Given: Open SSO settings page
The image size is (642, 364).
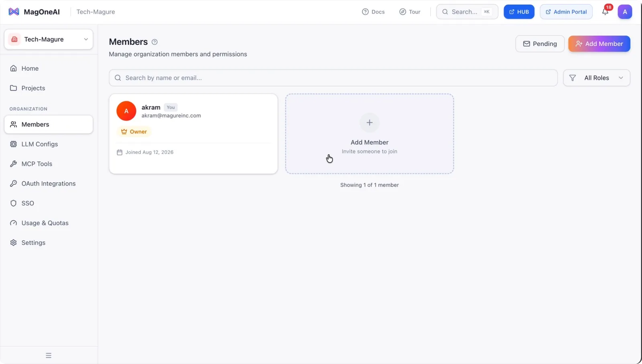Looking at the screenshot, I should [x=49, y=203].
